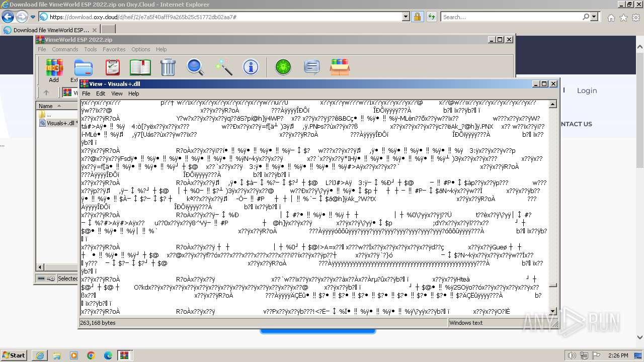This screenshot has height=362, width=644.
Task: Click the Internet Explorer forward button
Action: point(22,17)
